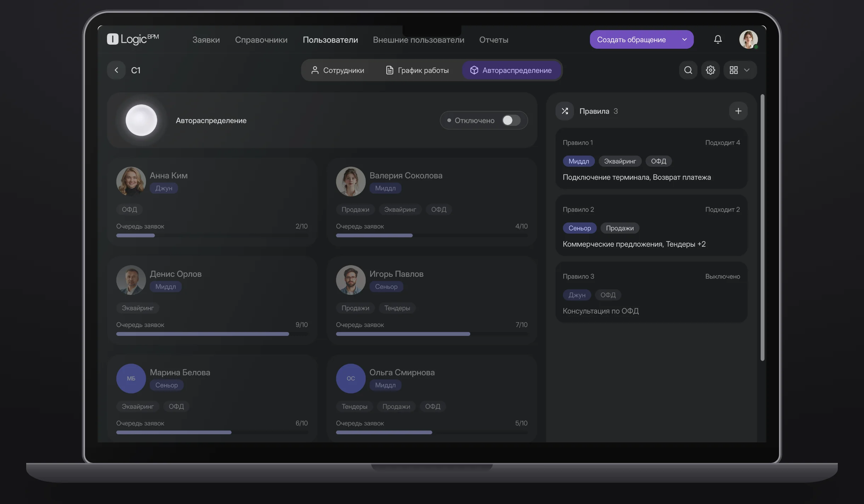Open search magnifier icon
Screen dimensions: 864x504
click(x=688, y=70)
